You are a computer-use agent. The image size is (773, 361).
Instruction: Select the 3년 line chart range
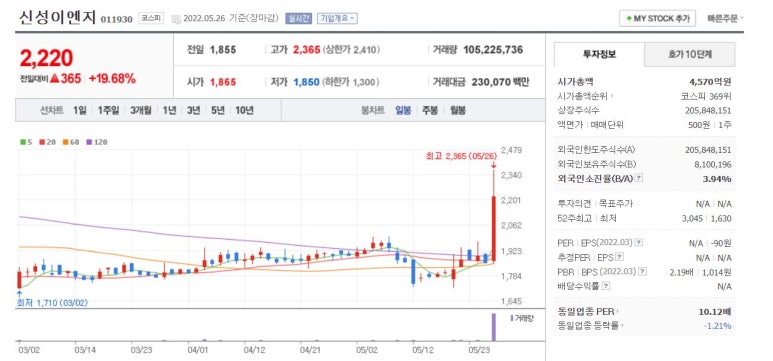pos(193,110)
